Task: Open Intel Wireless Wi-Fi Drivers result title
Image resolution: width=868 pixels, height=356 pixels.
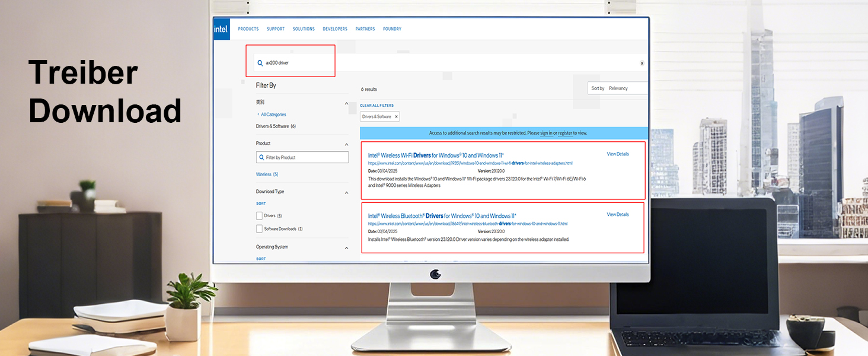Action: click(436, 155)
